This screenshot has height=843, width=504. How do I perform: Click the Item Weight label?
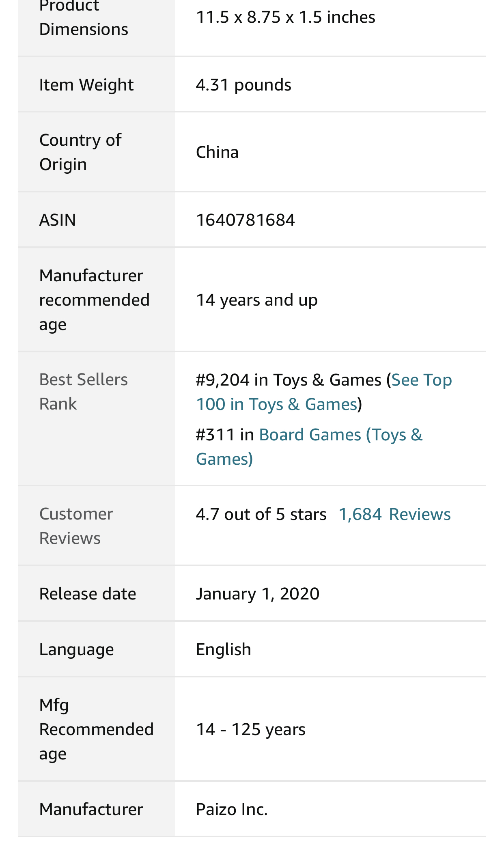click(x=86, y=85)
